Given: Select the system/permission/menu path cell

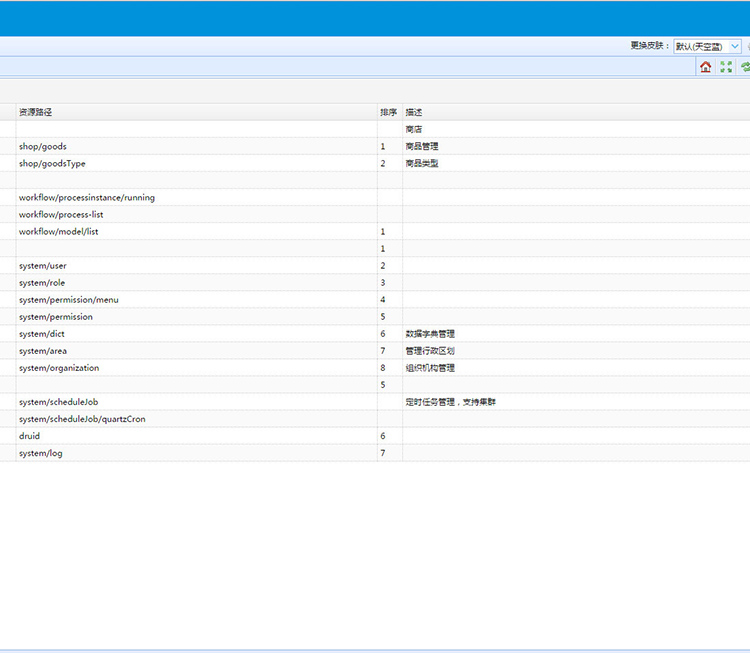Looking at the screenshot, I should tap(196, 300).
